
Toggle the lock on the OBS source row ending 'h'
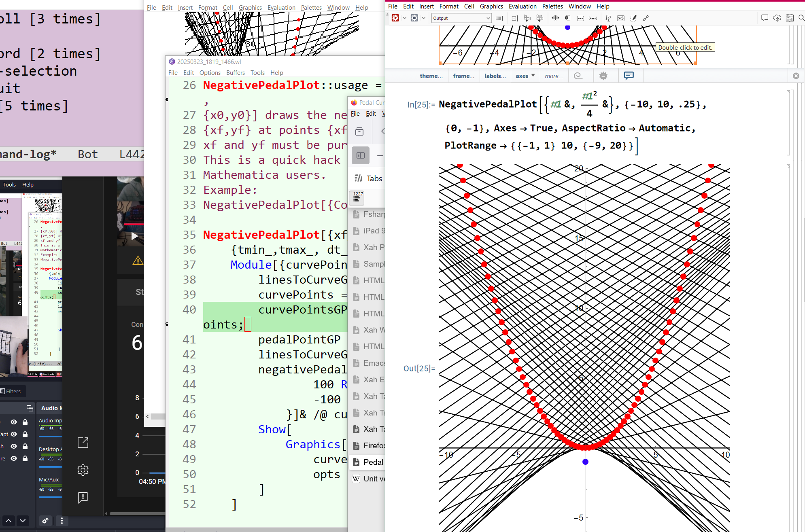pos(25,446)
